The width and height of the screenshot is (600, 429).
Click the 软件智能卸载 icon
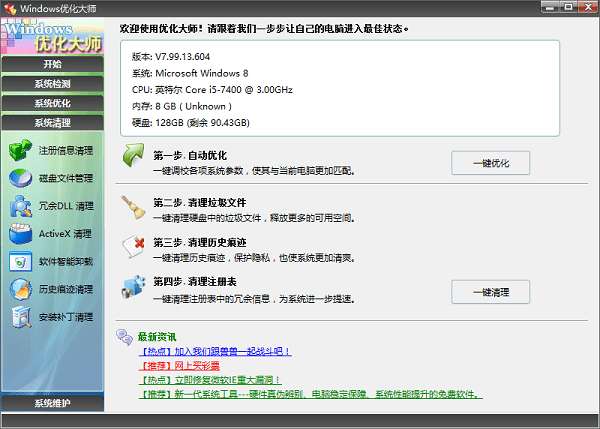20,262
